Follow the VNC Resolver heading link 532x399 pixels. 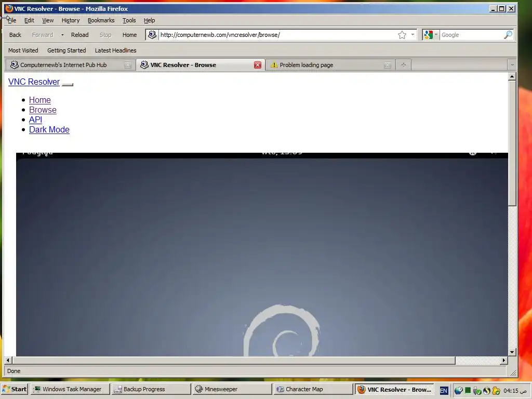[x=34, y=82]
